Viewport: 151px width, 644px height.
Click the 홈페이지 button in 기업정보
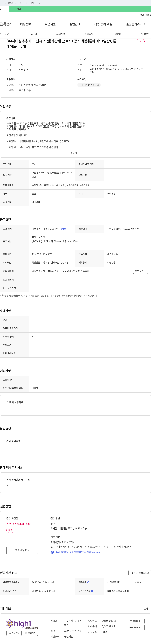tap(135, 621)
